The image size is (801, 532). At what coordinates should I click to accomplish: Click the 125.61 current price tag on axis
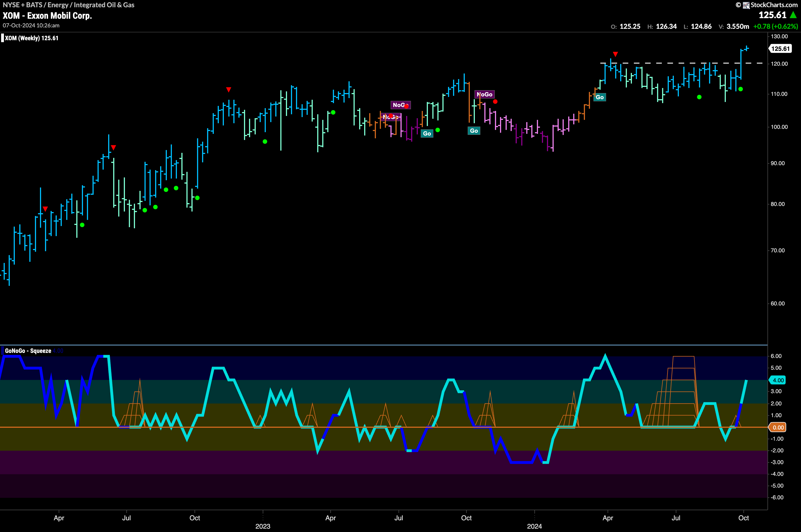point(780,49)
